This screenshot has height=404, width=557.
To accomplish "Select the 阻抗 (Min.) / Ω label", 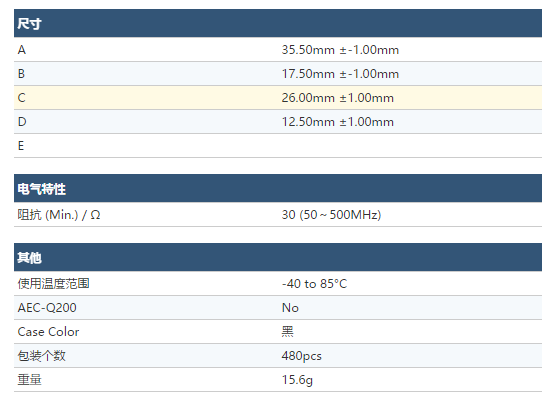I will 59,215.
